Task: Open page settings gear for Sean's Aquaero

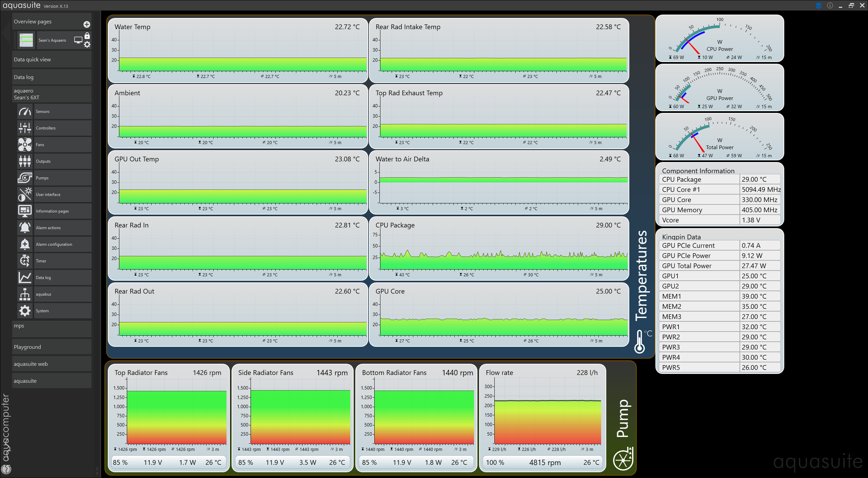Action: tap(87, 44)
